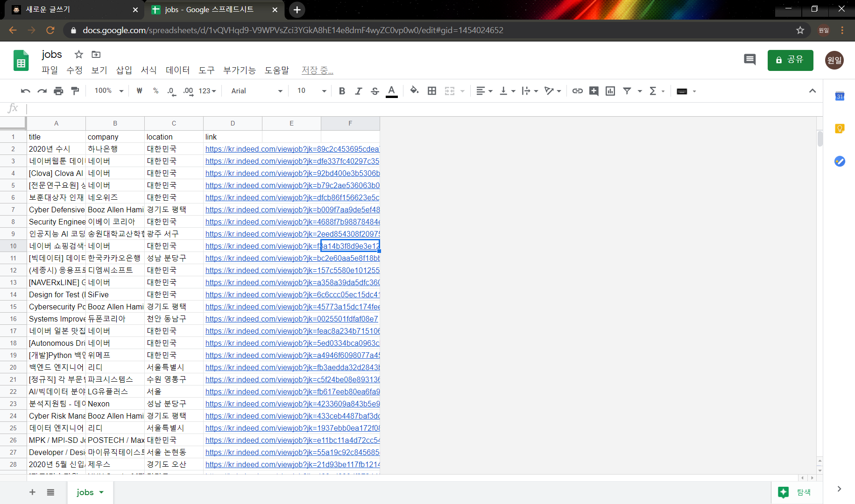The width and height of the screenshot is (855, 504).
Task: Open the 파일 menu
Action: pyautogui.click(x=49, y=70)
